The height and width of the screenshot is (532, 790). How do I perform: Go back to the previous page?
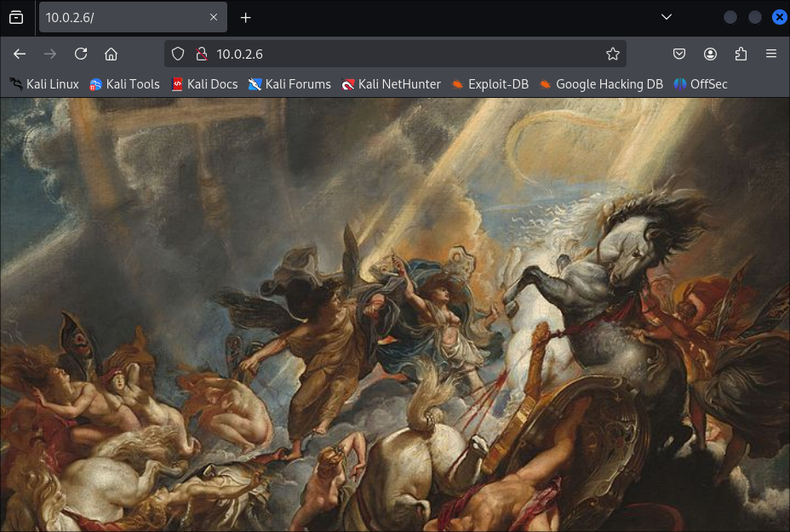point(19,54)
